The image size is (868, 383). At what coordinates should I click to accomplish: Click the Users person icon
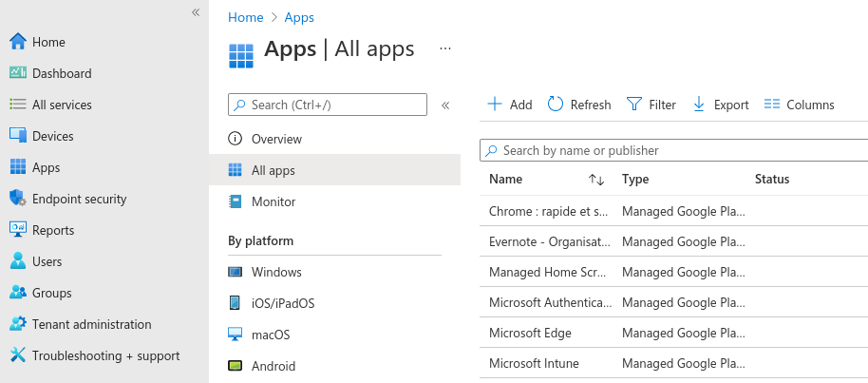[x=18, y=260]
